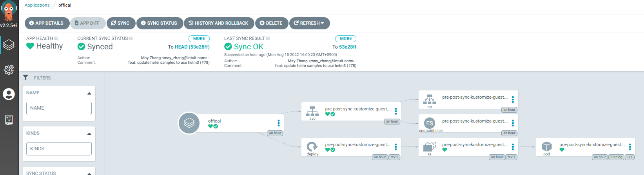Collapse the KINDS filter section
This screenshot has height=175, width=644.
pyautogui.click(x=89, y=134)
